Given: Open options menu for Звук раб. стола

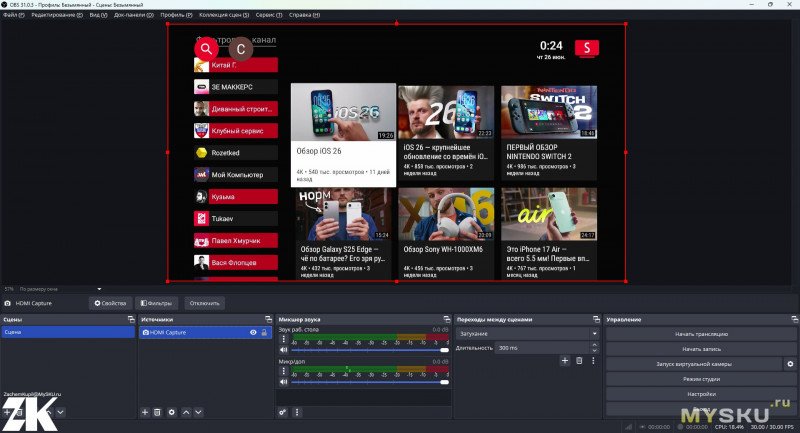Looking at the screenshot, I should pyautogui.click(x=284, y=339).
